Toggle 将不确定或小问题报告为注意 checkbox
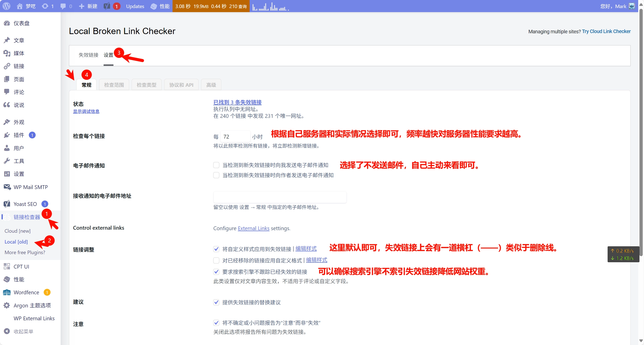644x345 pixels. (216, 323)
